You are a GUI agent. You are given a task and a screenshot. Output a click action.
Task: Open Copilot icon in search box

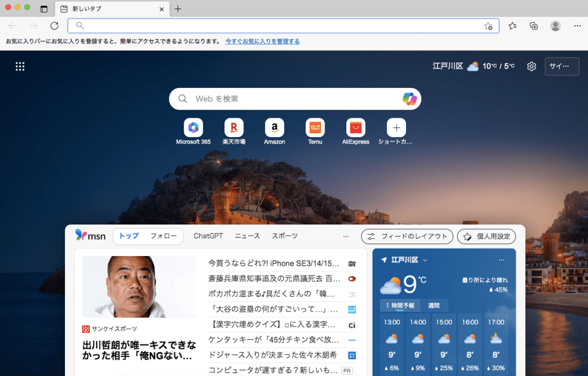point(409,99)
